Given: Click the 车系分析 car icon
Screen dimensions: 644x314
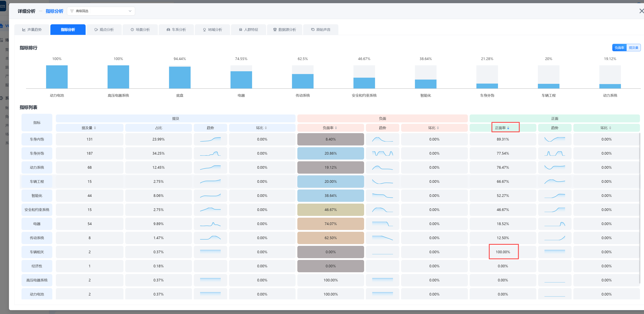Looking at the screenshot, I should pos(168,30).
